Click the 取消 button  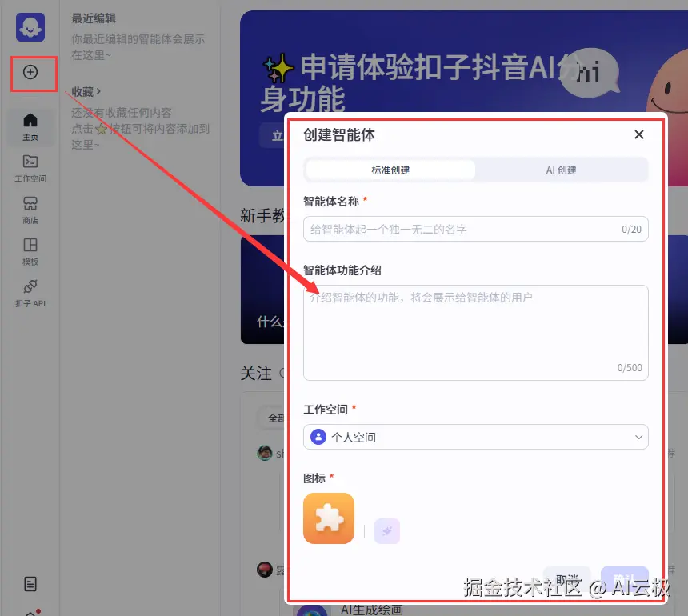point(567,579)
